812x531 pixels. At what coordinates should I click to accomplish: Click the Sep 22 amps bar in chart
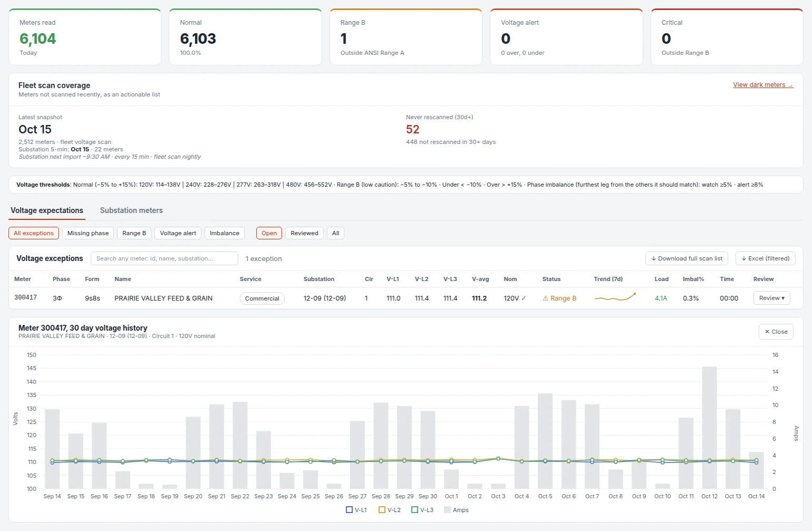coord(240,446)
